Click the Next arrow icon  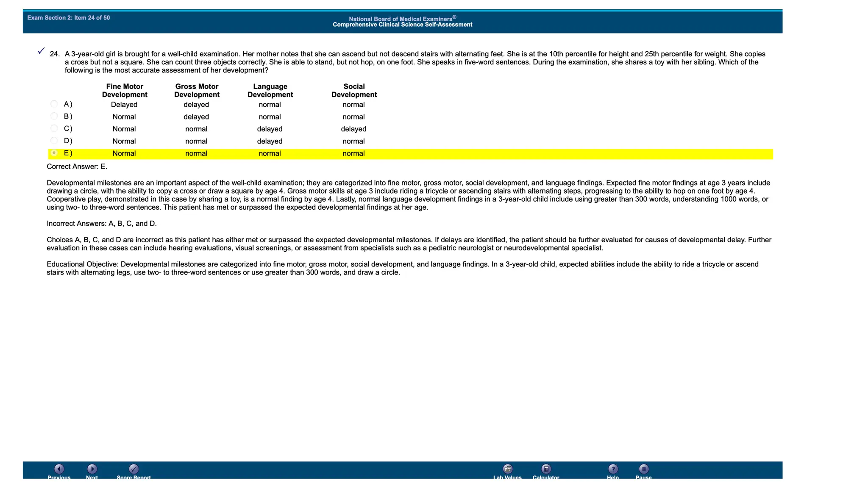click(92, 469)
